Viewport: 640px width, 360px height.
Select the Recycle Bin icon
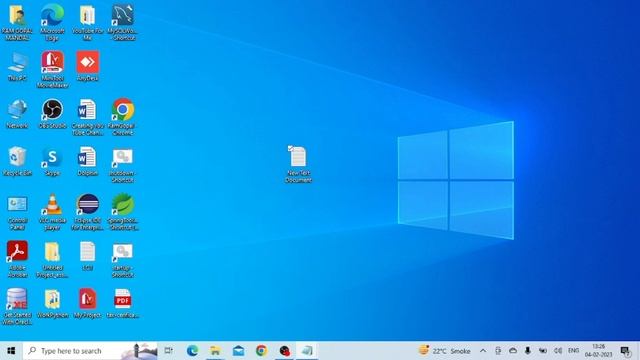[x=17, y=161]
